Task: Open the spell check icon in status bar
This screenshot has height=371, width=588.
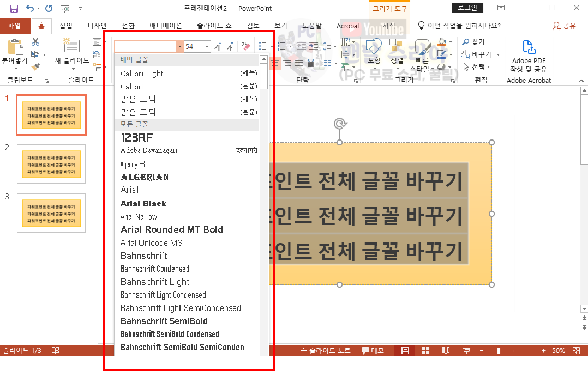Action: [56, 350]
